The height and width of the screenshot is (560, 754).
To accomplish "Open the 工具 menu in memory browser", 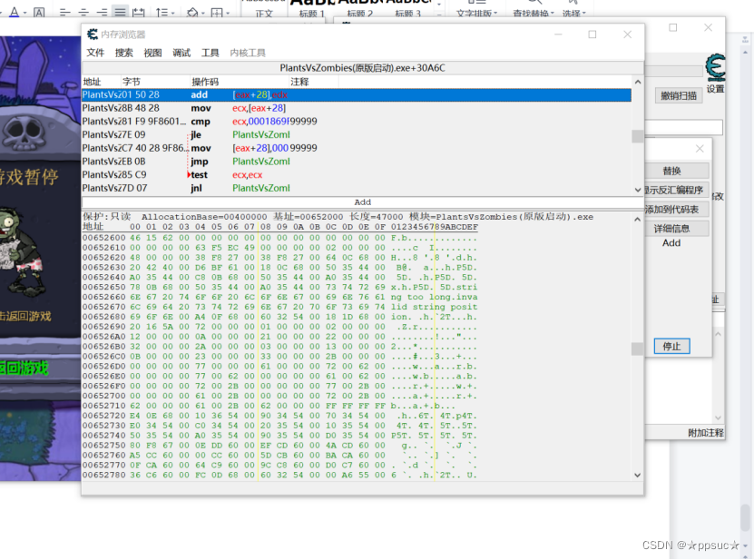I will point(210,53).
